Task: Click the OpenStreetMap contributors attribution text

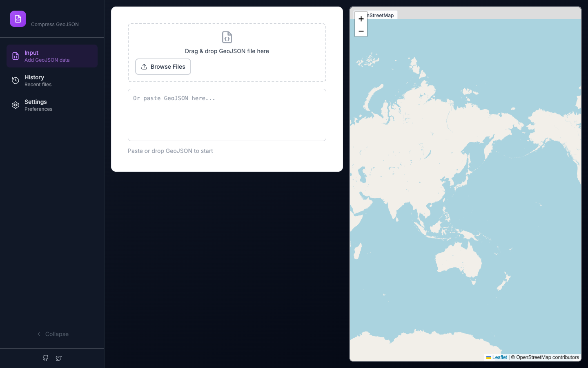Action: [545, 357]
